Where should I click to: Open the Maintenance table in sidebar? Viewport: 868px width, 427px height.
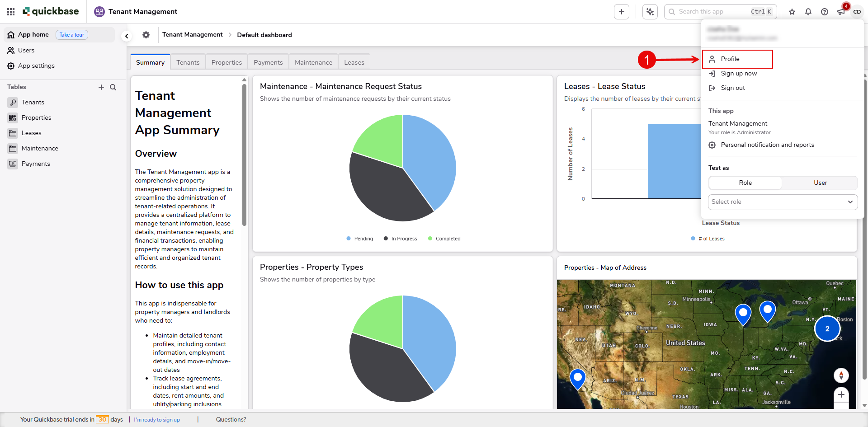point(40,149)
